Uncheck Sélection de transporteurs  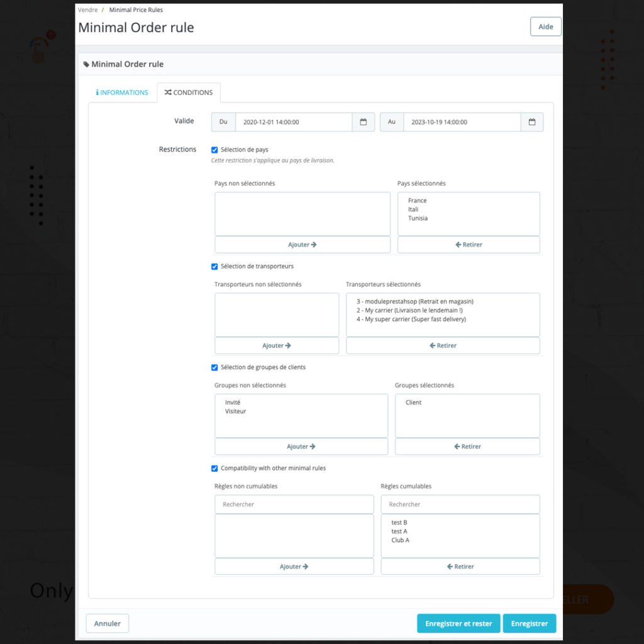click(x=214, y=266)
